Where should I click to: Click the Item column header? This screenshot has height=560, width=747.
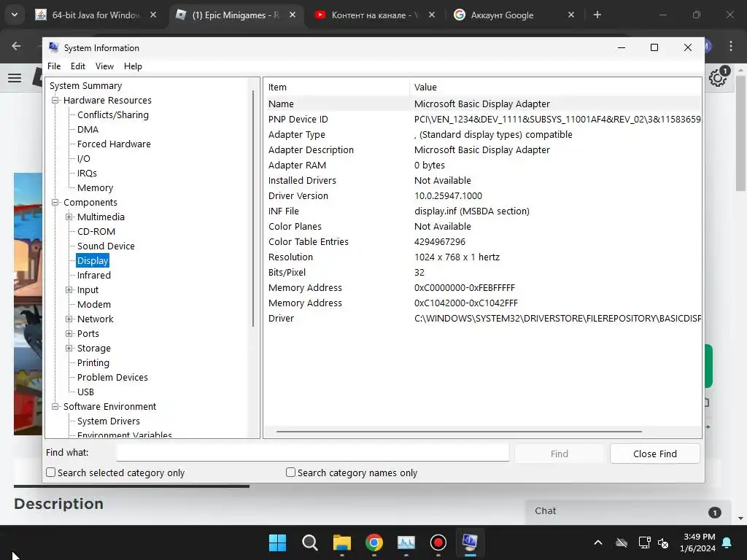point(336,87)
